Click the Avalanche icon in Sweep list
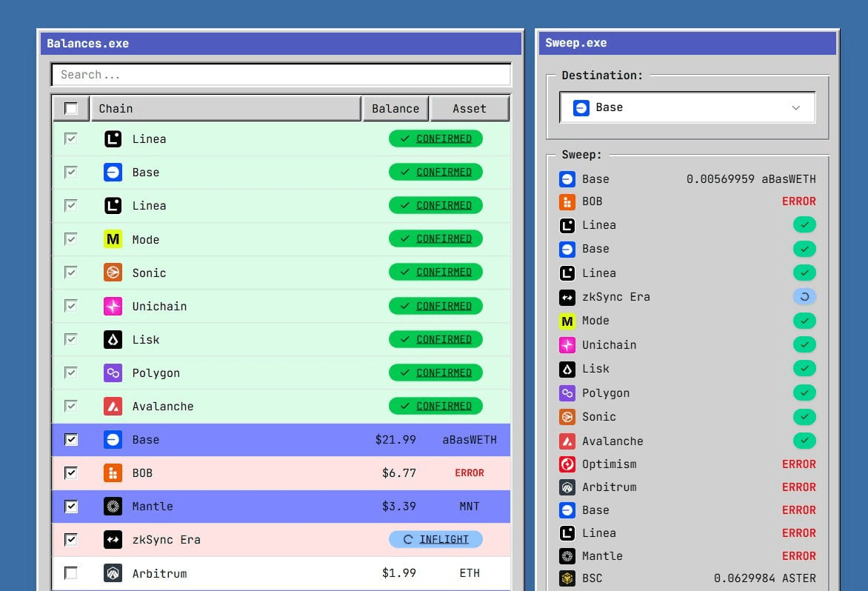Viewport: 868px width, 591px height. tap(567, 441)
